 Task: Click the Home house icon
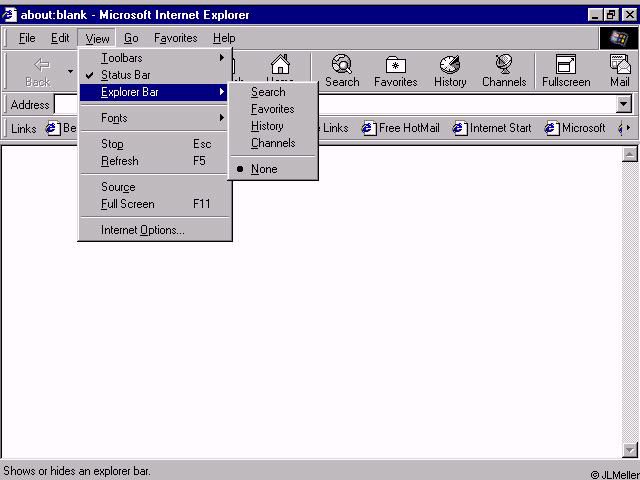[280, 64]
